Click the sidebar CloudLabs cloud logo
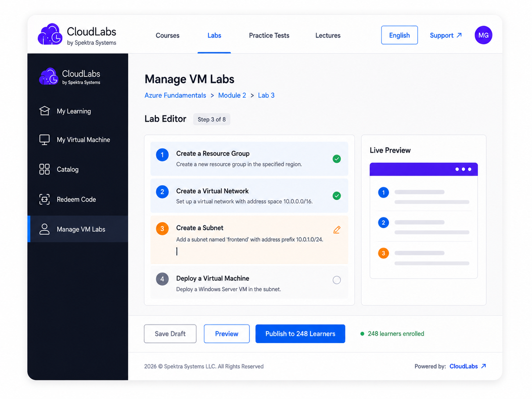Image resolution: width=532 pixels, height=399 pixels. coord(49,76)
